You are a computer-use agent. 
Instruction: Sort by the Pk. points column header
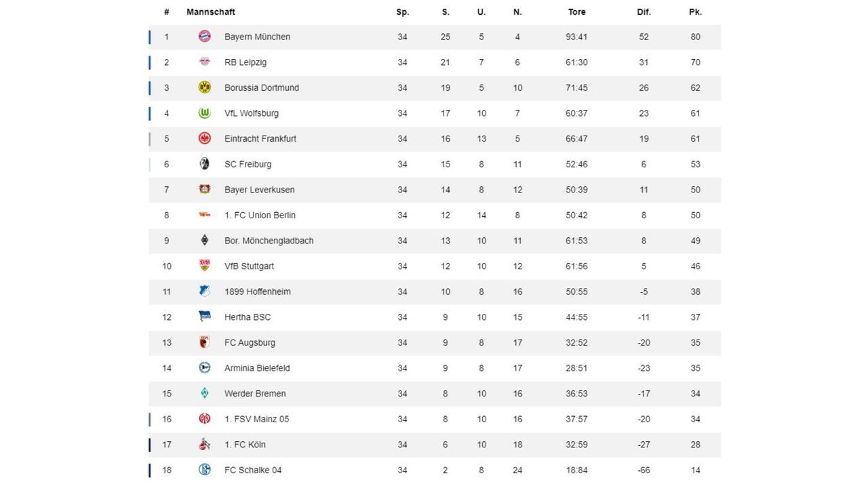pos(695,12)
